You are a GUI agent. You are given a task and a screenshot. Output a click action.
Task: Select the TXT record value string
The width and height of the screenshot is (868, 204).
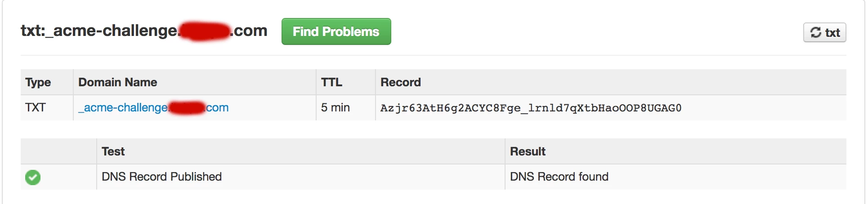pos(531,108)
